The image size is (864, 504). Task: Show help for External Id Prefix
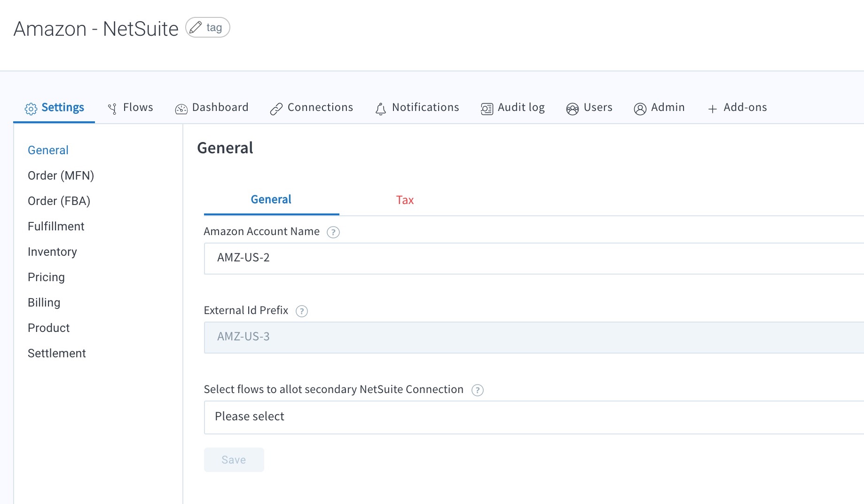(x=301, y=311)
